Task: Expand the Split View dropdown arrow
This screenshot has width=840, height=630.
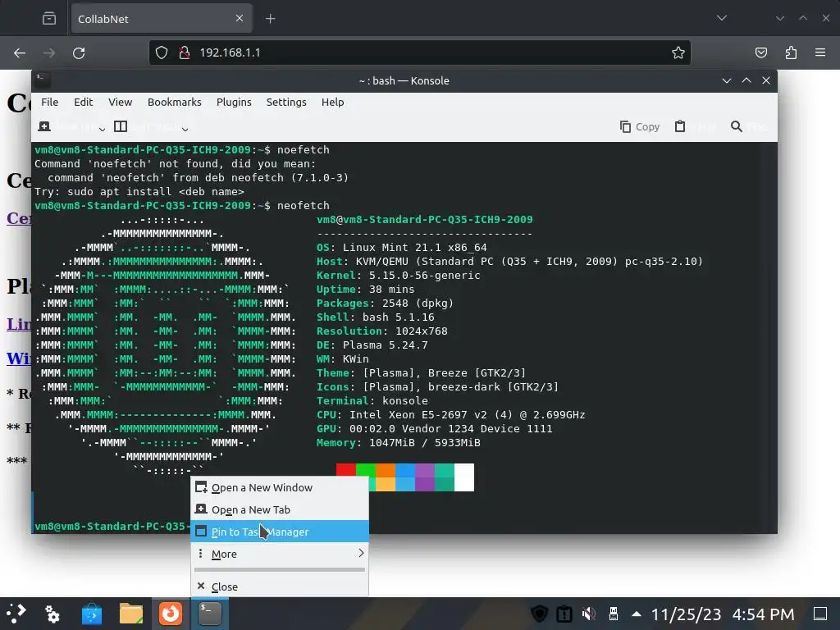Action: coord(185,129)
